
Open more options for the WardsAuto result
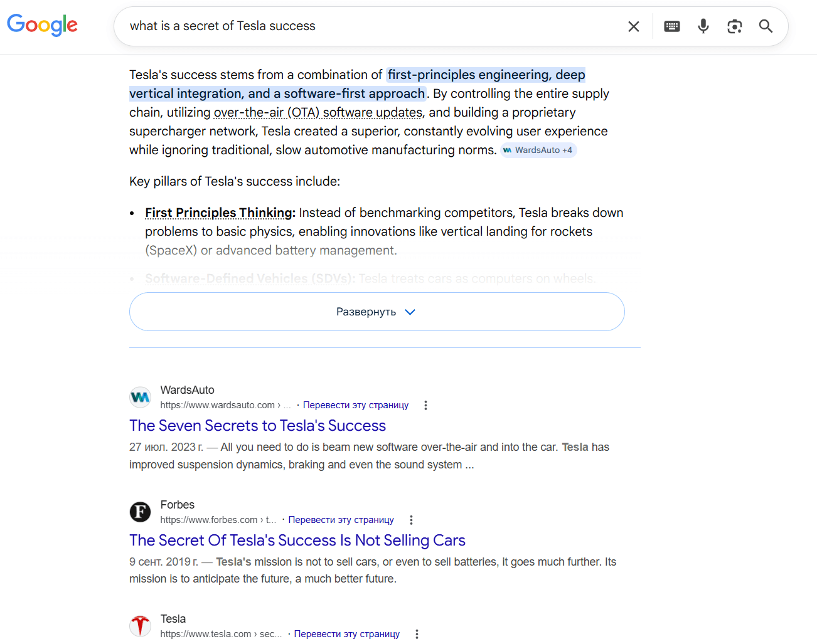(x=425, y=405)
